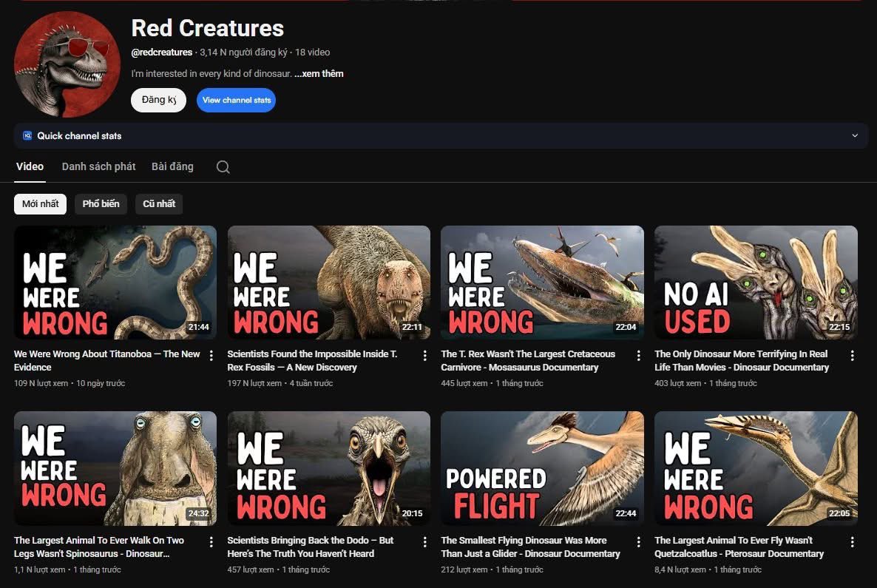Open the Danh sách phát tab
877x588 pixels.
(98, 166)
